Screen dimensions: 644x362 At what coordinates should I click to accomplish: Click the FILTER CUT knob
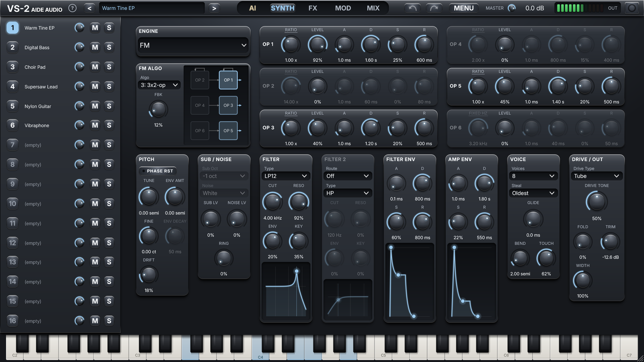[x=272, y=202]
